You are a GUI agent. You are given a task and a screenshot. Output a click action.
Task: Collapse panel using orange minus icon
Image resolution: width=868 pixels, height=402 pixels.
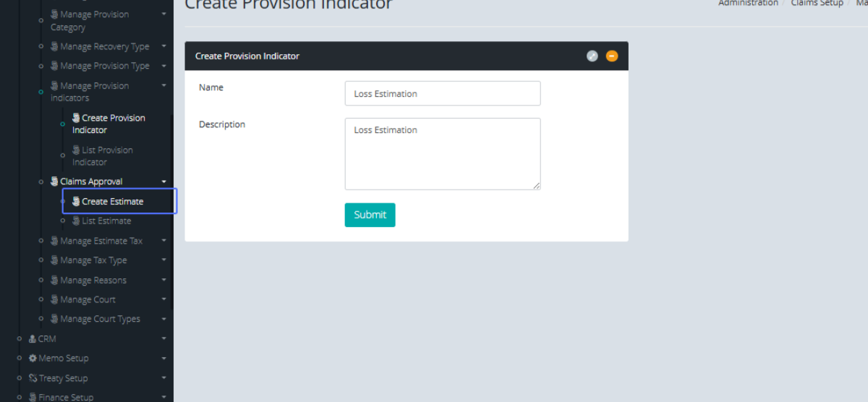pyautogui.click(x=612, y=56)
